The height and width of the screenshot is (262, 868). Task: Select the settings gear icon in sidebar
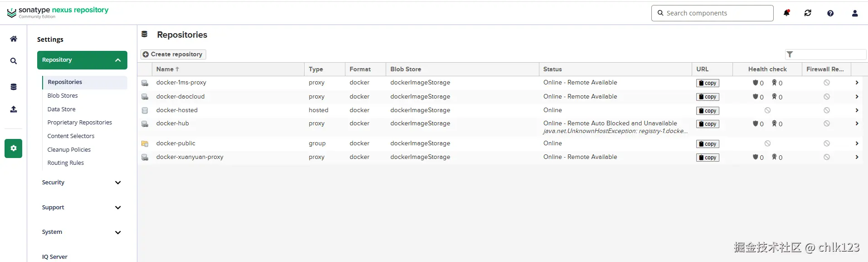coord(14,148)
